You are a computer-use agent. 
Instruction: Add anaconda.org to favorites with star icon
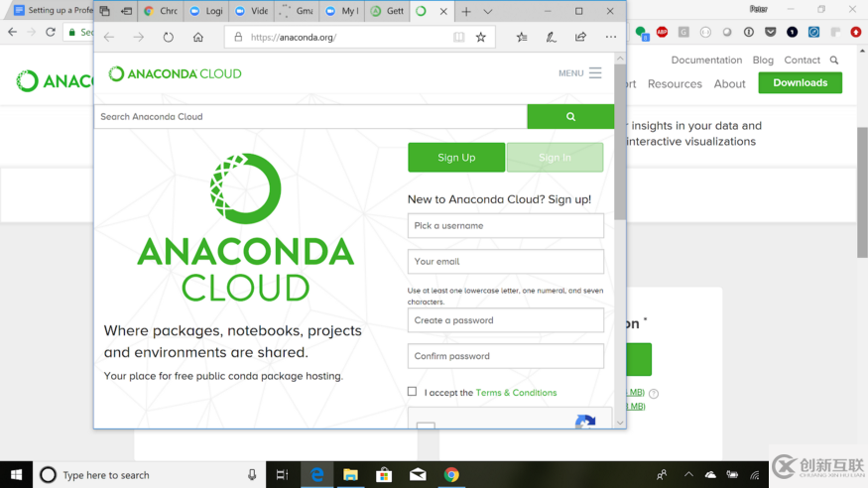[480, 37]
